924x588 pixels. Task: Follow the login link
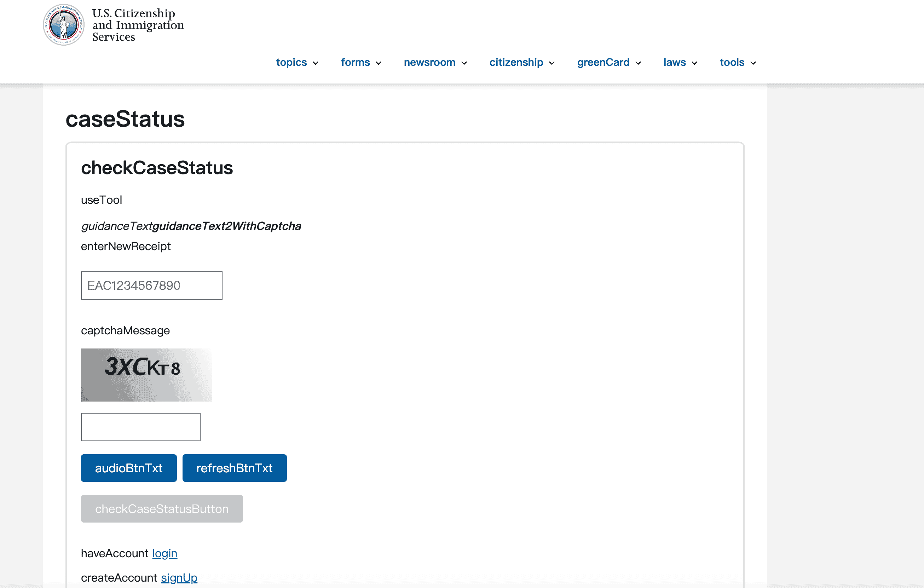coord(164,553)
